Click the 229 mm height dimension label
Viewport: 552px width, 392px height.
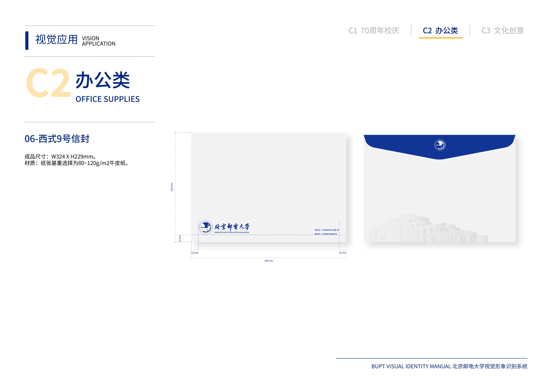[x=172, y=187]
